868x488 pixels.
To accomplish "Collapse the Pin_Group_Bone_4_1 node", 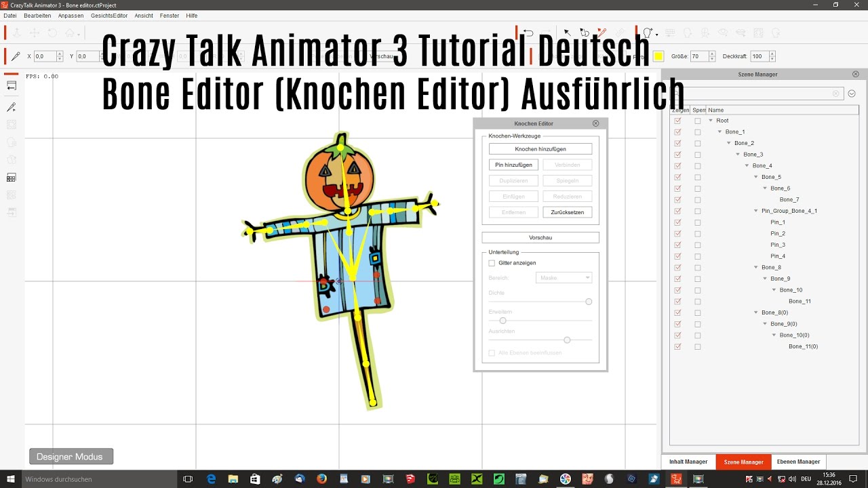I will pos(756,211).
